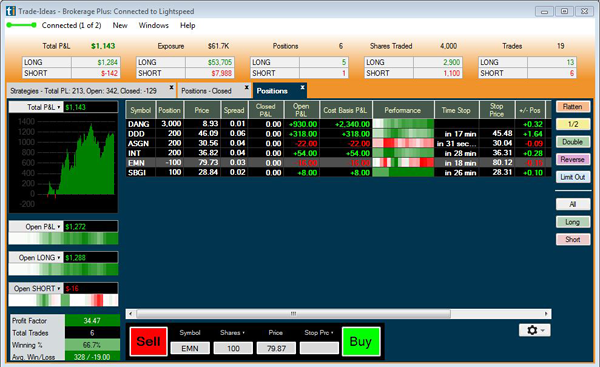
Task: Filter positions with the Short button
Action: point(573,240)
